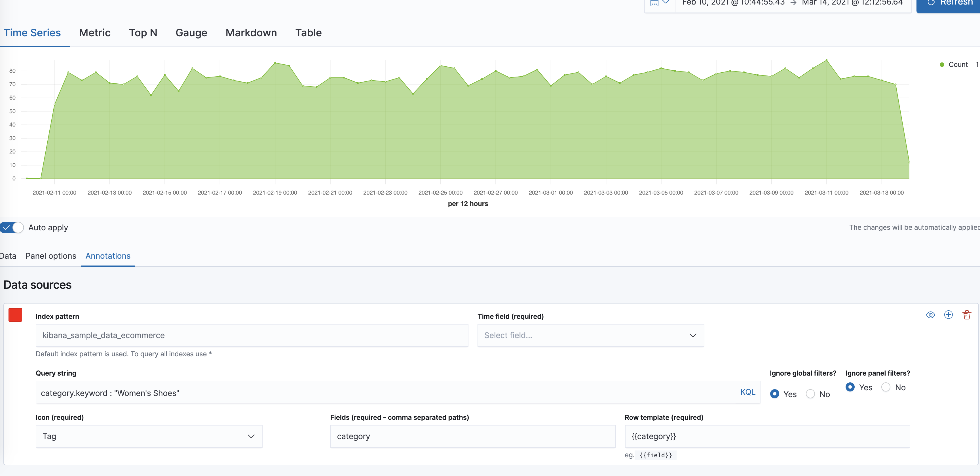Click the KQL query language button

(747, 392)
